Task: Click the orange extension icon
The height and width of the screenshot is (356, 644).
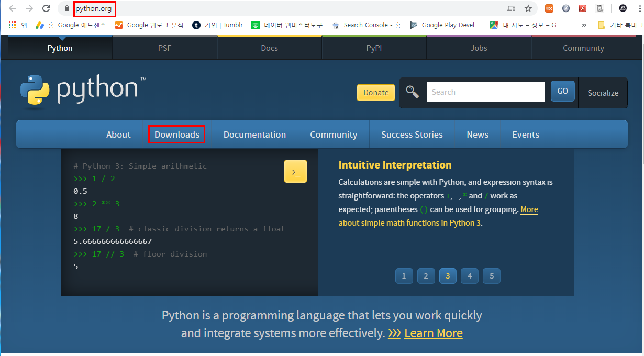Action: pyautogui.click(x=549, y=8)
